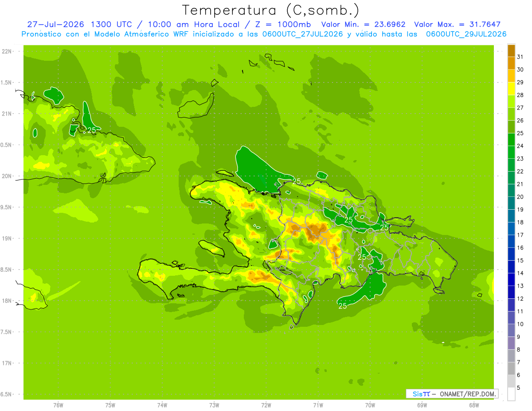
Task: Select "Valor Min. = 23.6962" text
Action: click(x=364, y=24)
